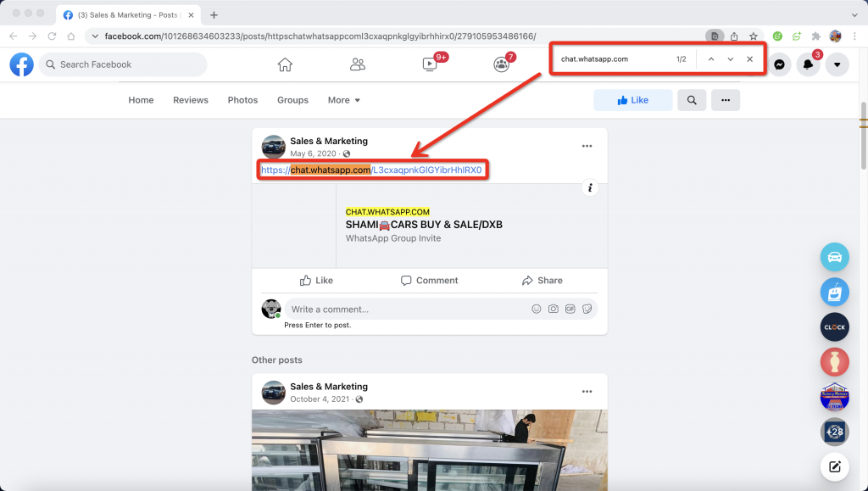
Task: Go to previous find-in-page result
Action: pyautogui.click(x=711, y=59)
